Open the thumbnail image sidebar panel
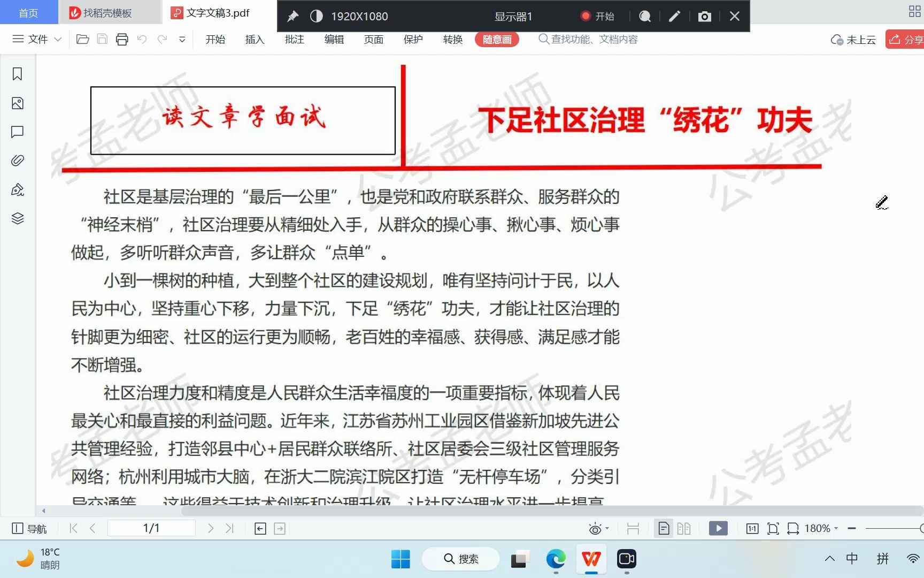This screenshot has width=924, height=578. click(18, 103)
